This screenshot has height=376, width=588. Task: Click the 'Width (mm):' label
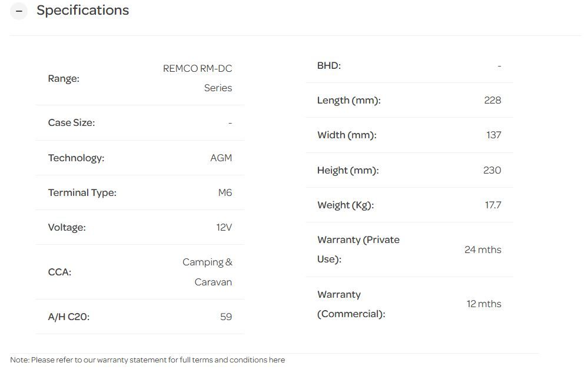[x=346, y=135]
